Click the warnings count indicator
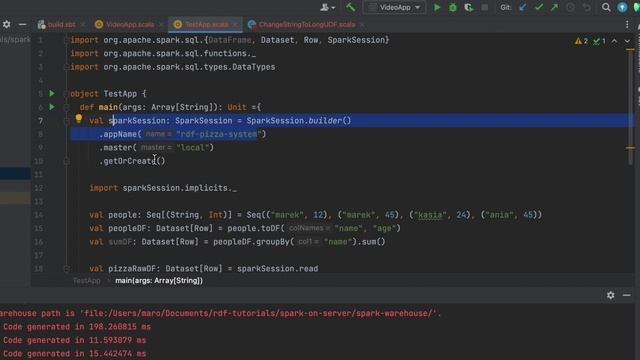The image size is (640, 360). [x=581, y=41]
